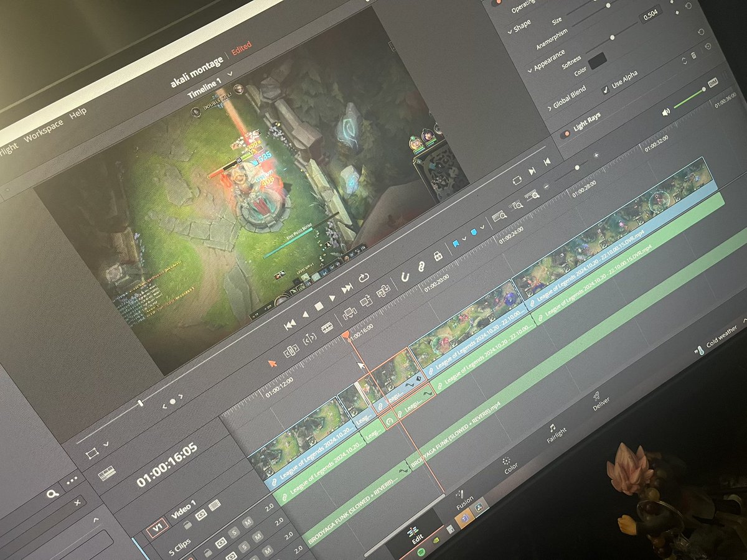Click the Detail Zoom icon
Viewport: 747px width, 560px height.
point(517,205)
